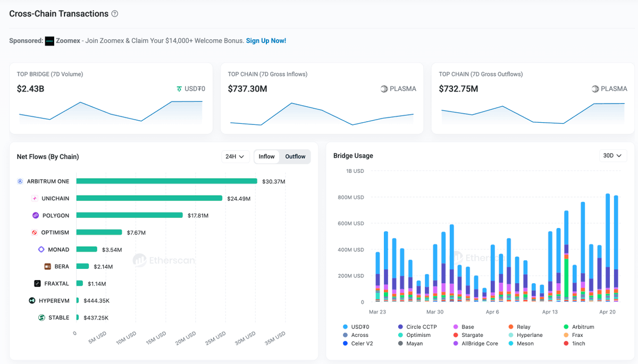Click the Sign Up Now link

coord(266,40)
